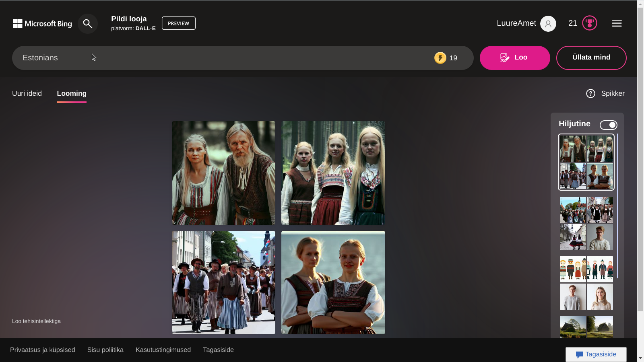The image size is (644, 362).
Task: Click the page scrollbar down arrow
Action: point(640,358)
